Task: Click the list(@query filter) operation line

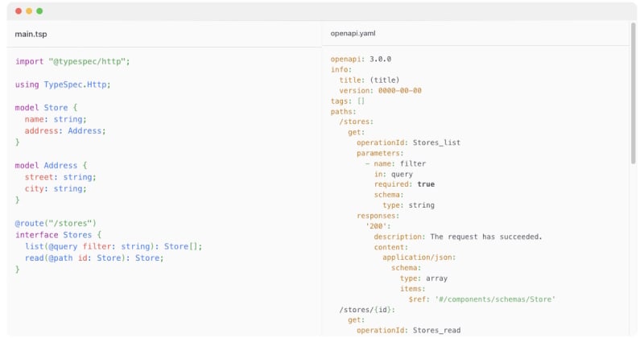Action: (114, 246)
